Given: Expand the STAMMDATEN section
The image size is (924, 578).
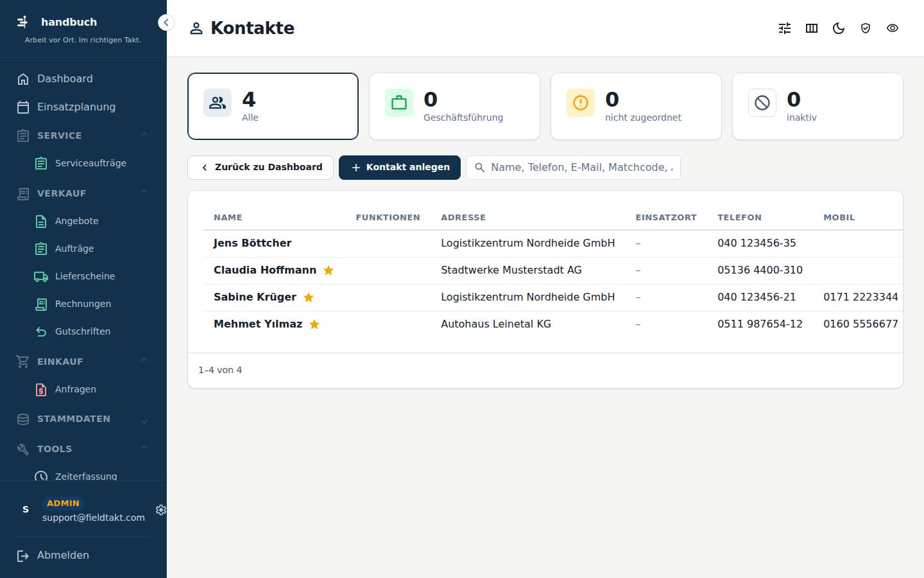Looking at the screenshot, I should [144, 421].
